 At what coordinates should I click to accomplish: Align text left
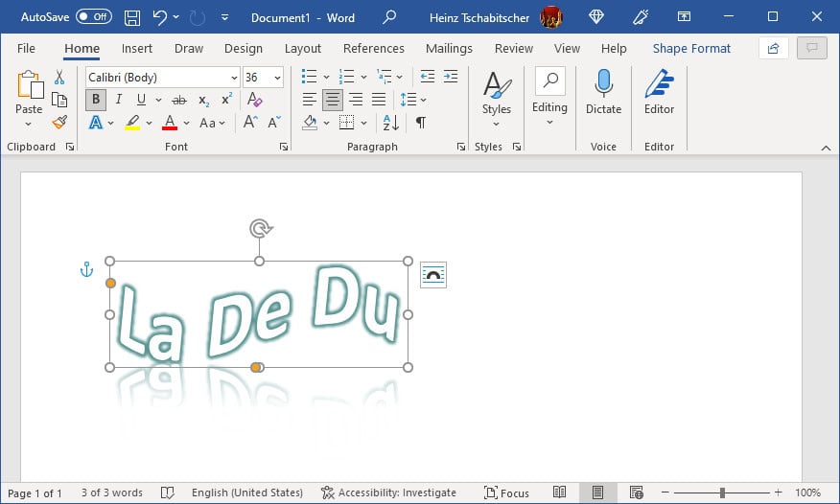[x=309, y=100]
